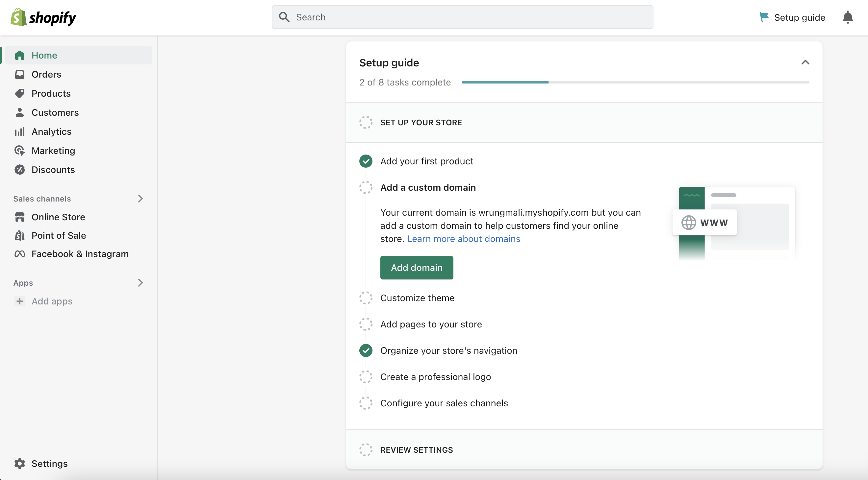Expand the Add pages to your store task
The image size is (868, 480).
[431, 324]
